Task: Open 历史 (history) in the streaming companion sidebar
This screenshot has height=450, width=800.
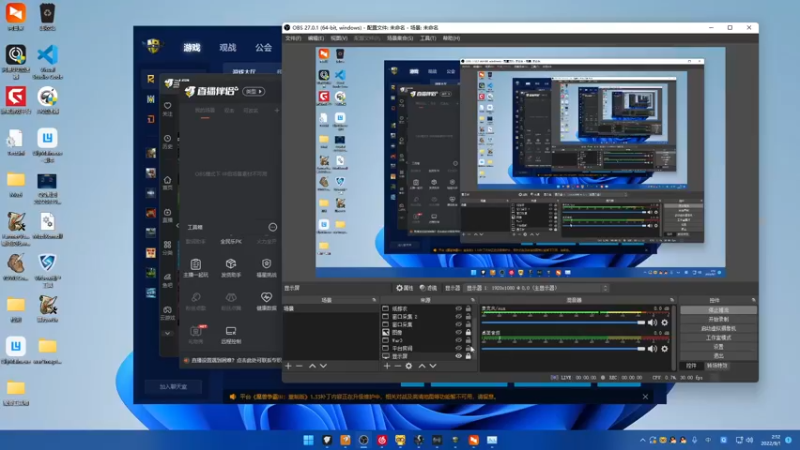Action: coord(167,141)
